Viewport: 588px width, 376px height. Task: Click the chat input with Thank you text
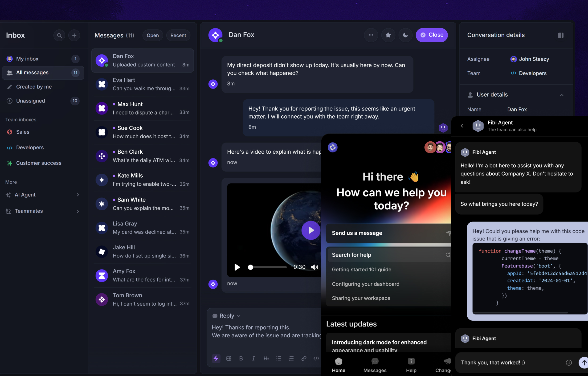pos(510,363)
